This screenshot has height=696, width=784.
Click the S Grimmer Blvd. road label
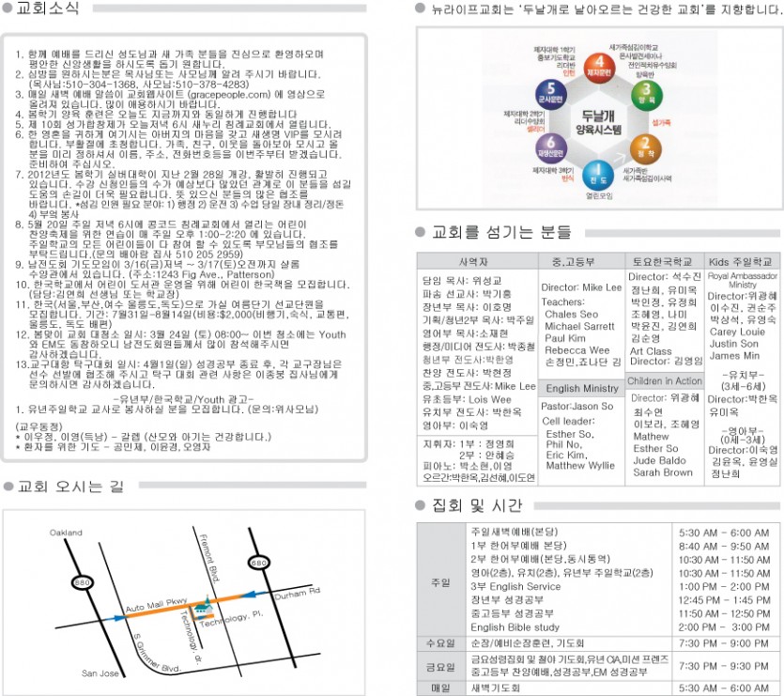157,653
